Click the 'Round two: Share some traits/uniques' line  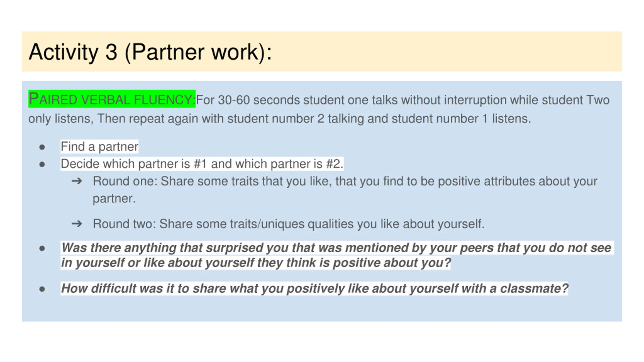[x=289, y=223]
